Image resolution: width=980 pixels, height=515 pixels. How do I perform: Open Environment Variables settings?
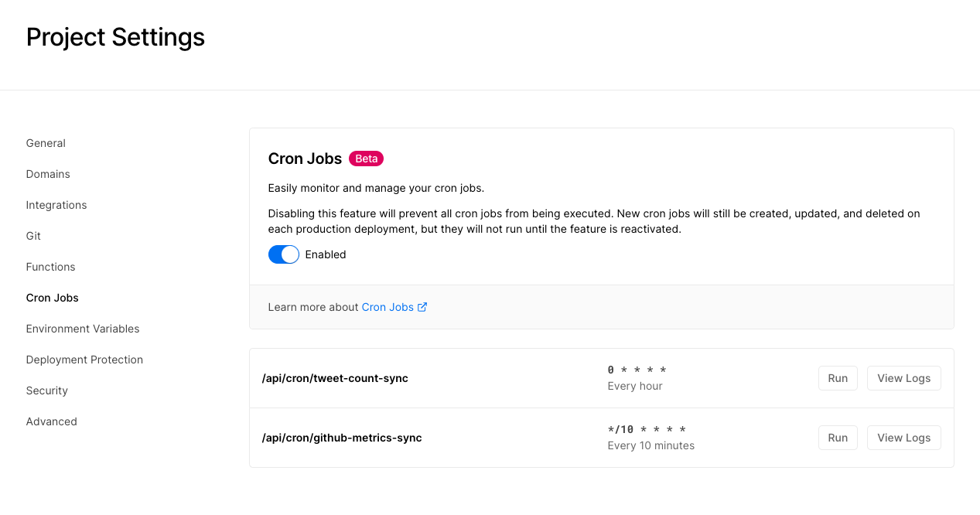point(83,329)
